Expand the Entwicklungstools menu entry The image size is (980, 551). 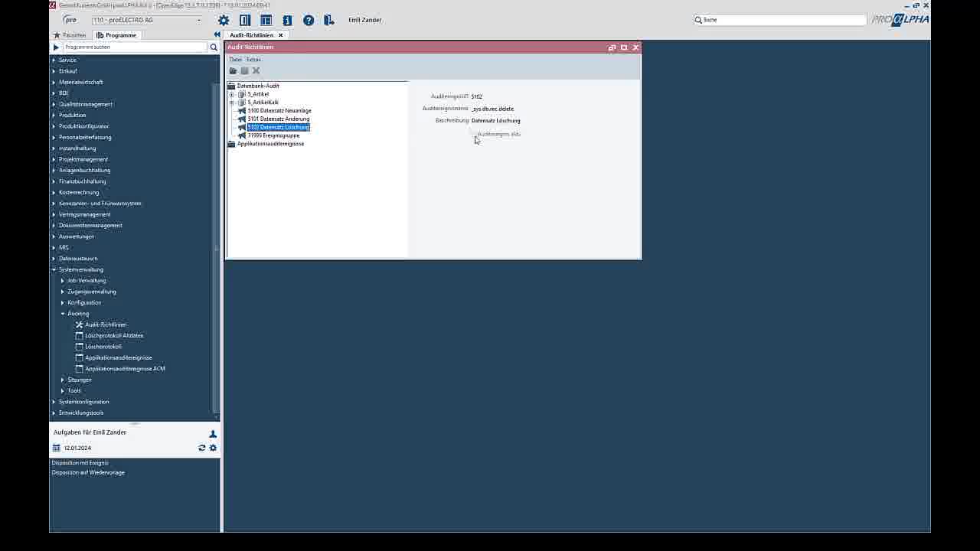[x=54, y=412]
